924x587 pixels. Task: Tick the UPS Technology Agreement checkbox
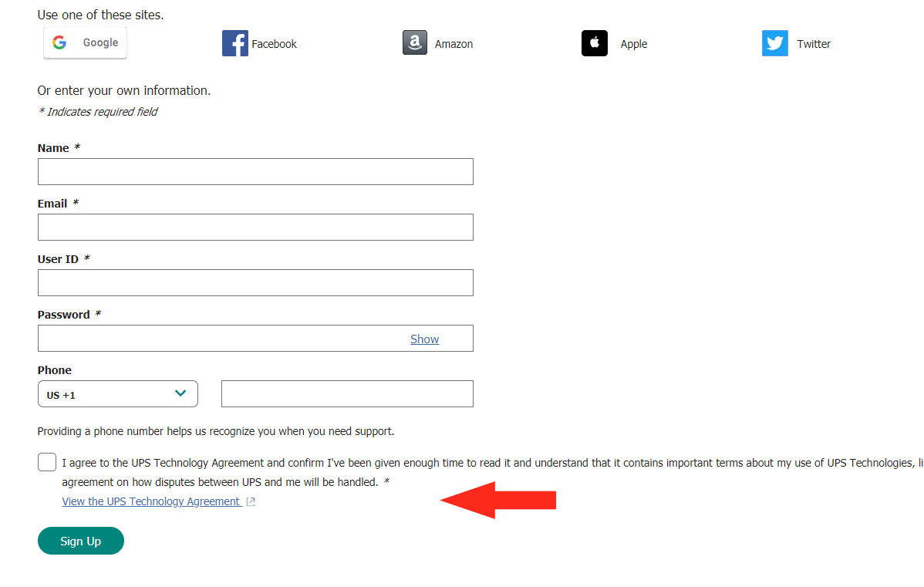(x=47, y=462)
